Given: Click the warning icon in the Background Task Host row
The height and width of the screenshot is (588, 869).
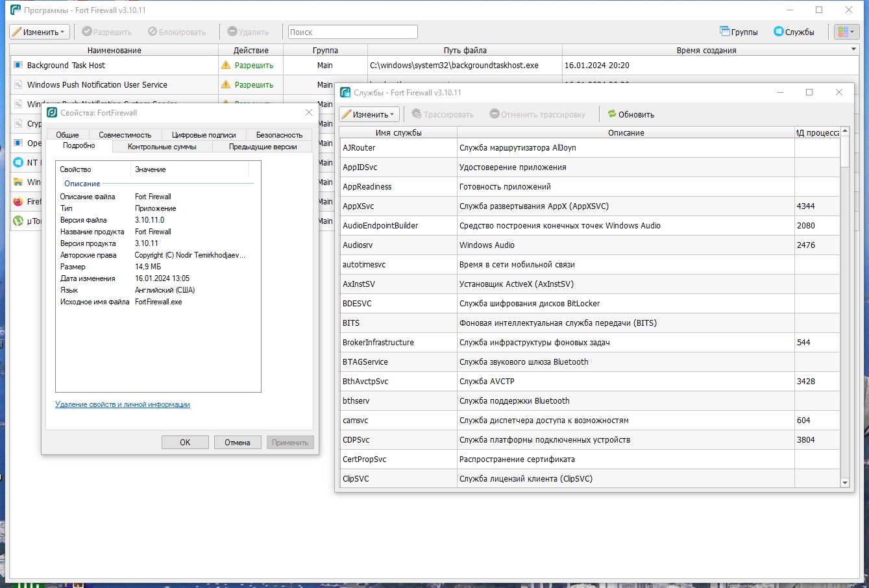Looking at the screenshot, I should tap(226, 65).
